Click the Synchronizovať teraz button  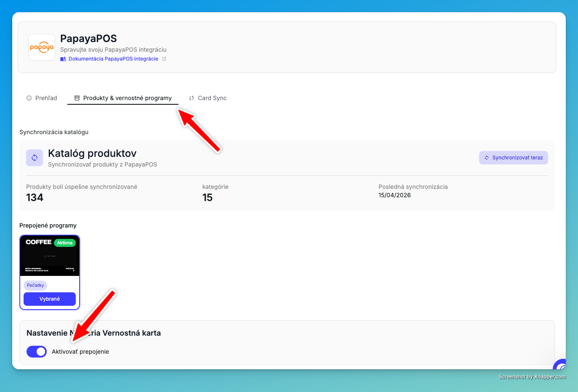click(x=514, y=158)
